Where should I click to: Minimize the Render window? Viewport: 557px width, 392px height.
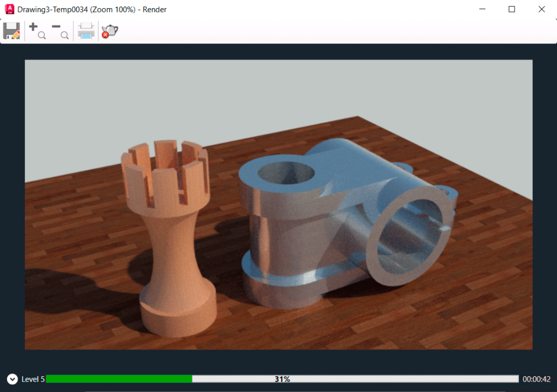[x=482, y=9]
